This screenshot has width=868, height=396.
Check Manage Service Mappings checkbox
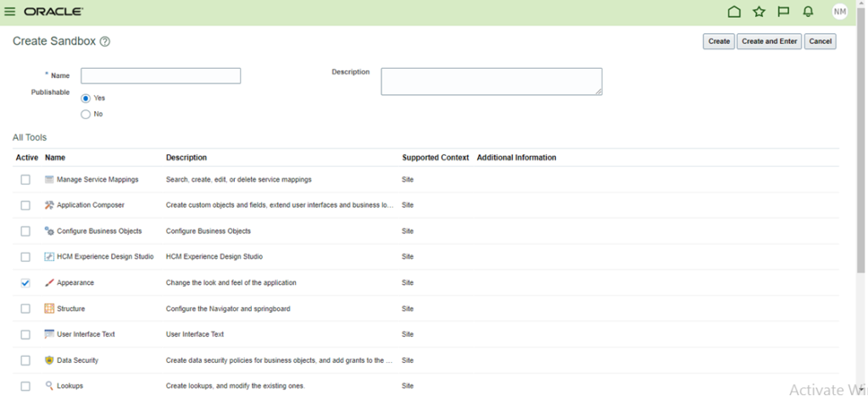[x=25, y=180]
